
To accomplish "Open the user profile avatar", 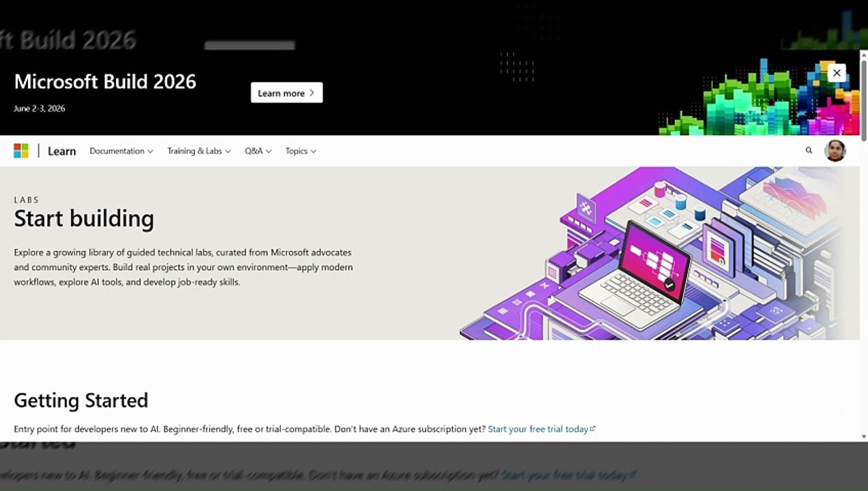I will click(835, 151).
